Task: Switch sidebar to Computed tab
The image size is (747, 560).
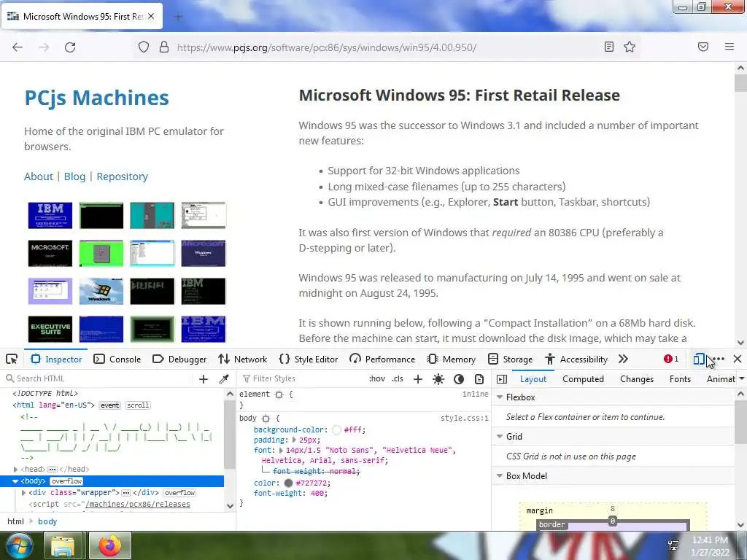Action: point(583,379)
